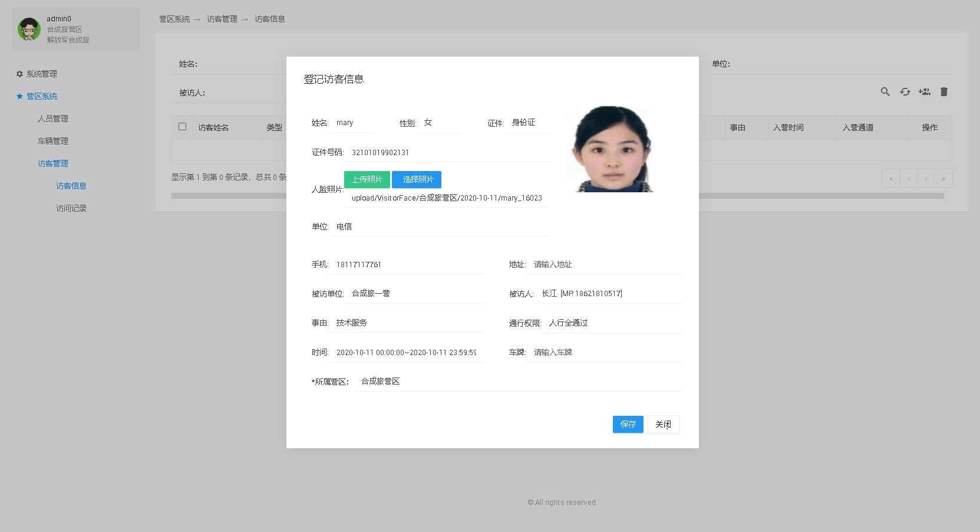Image resolution: width=980 pixels, height=532 pixels.
Task: Jump to last page with the » icon
Action: point(943,178)
